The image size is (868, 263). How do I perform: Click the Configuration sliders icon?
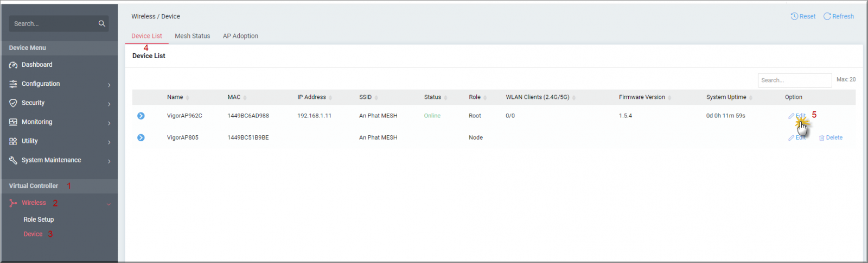pos(13,84)
